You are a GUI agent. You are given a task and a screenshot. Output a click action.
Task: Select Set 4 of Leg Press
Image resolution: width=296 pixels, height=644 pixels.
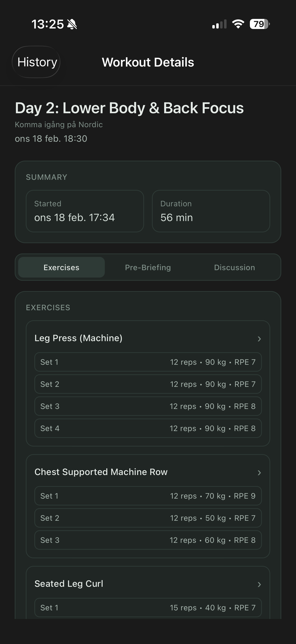tap(148, 428)
